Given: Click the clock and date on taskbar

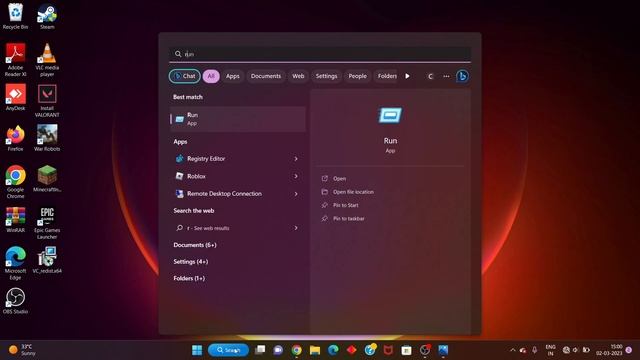Looking at the screenshot, I should pyautogui.click(x=609, y=350).
